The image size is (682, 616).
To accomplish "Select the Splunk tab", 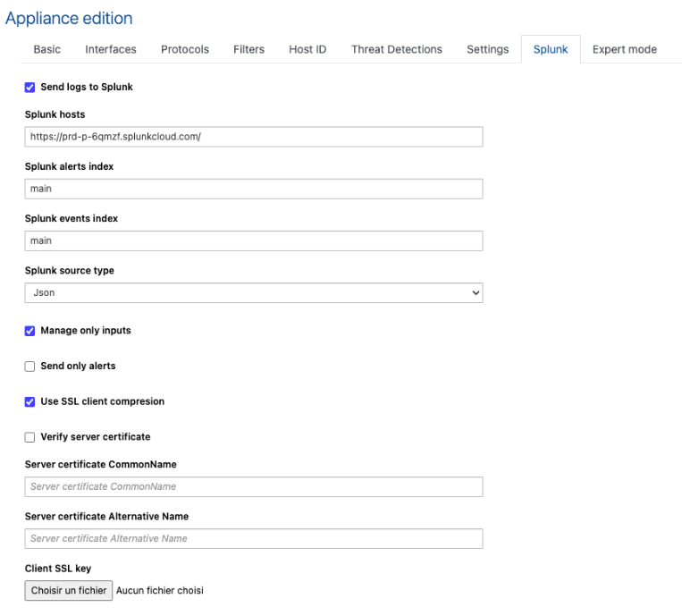I will tap(551, 49).
